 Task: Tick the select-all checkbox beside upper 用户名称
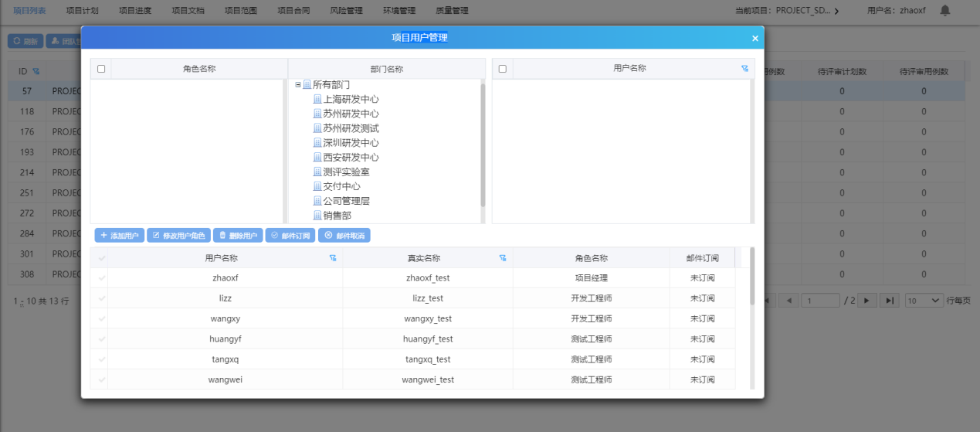click(x=503, y=69)
